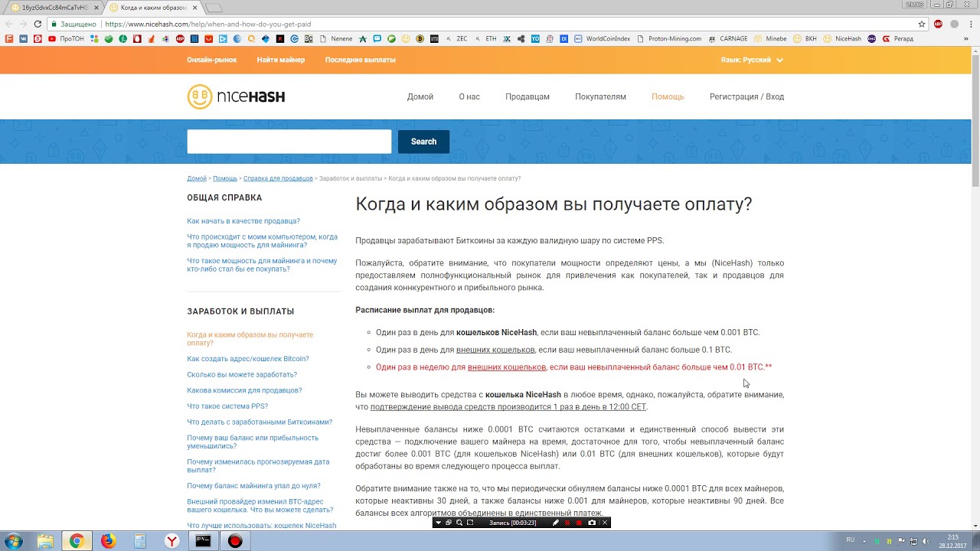Open Онлайн-рынок in the top bar
Viewport: 980px width, 551px height.
(212, 60)
